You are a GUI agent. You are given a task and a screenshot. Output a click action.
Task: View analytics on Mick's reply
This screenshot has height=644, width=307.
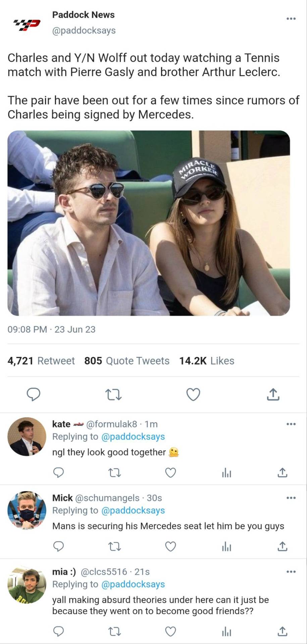pos(226,547)
